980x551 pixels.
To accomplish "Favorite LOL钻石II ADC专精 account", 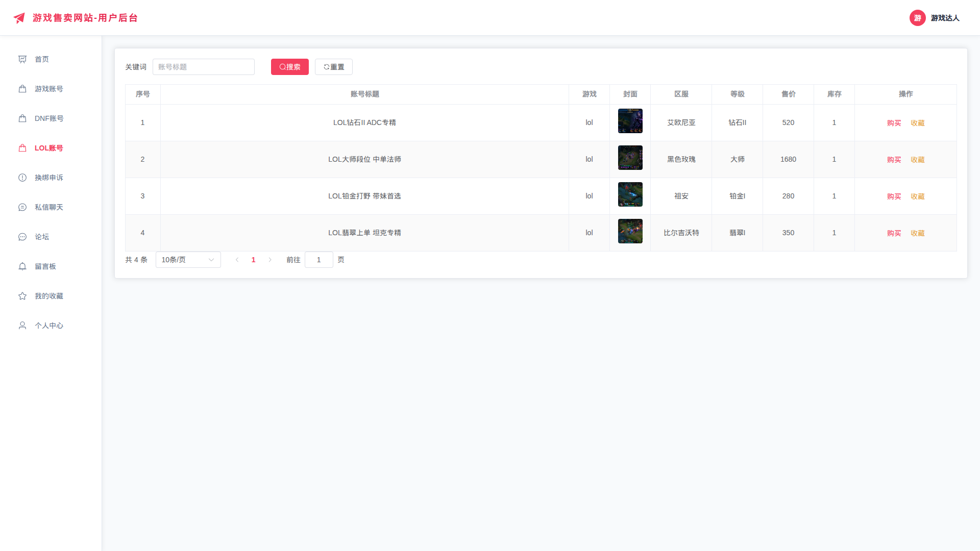I will pos(917,123).
